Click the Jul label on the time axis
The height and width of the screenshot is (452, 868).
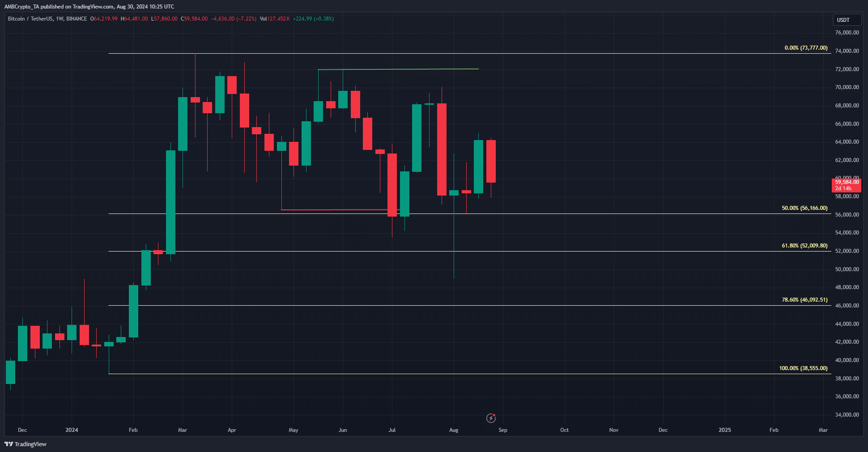pyautogui.click(x=392, y=430)
